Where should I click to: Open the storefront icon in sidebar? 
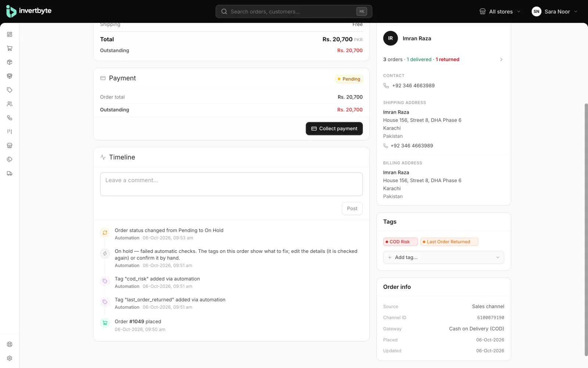[x=10, y=145]
